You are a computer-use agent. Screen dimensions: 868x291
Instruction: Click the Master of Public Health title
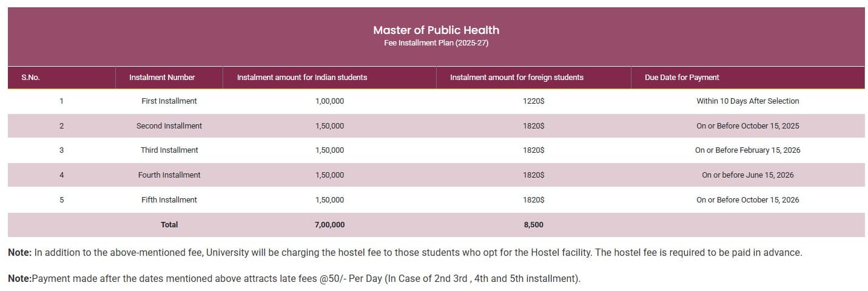point(436,30)
